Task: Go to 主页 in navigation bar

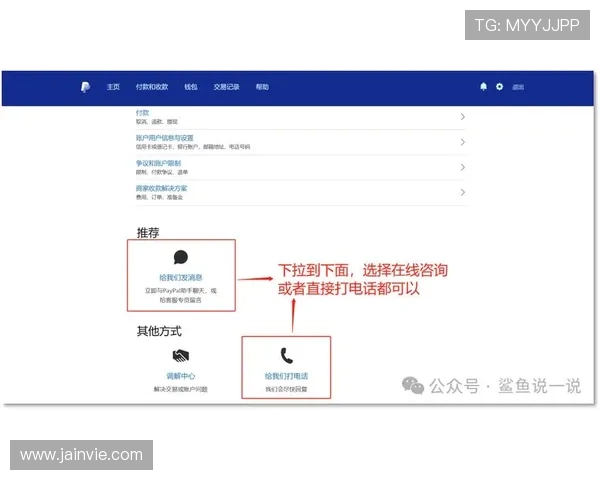Action: click(113, 87)
